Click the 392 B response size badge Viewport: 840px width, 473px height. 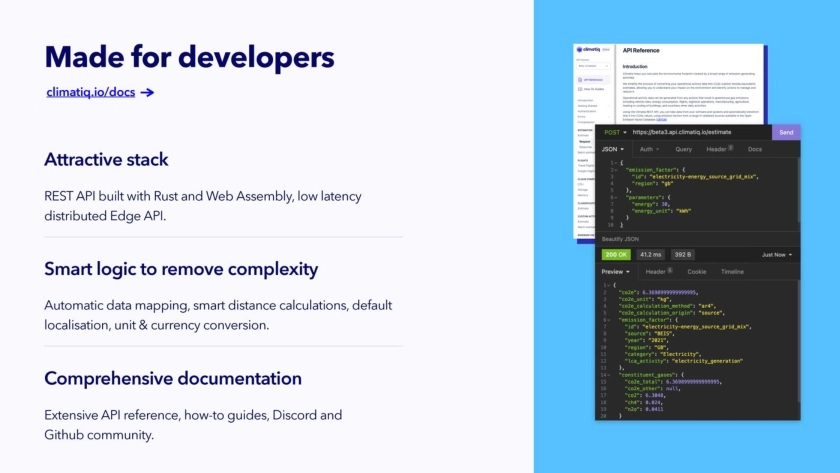tap(682, 255)
